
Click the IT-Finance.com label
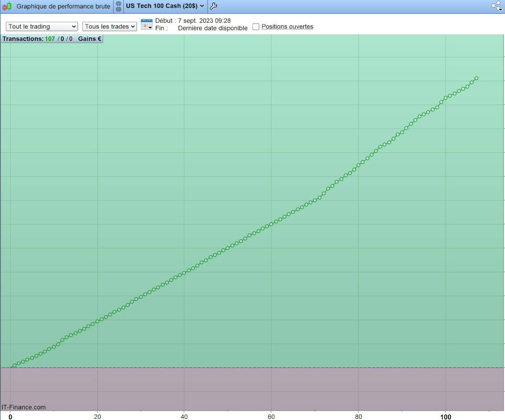coord(24,407)
